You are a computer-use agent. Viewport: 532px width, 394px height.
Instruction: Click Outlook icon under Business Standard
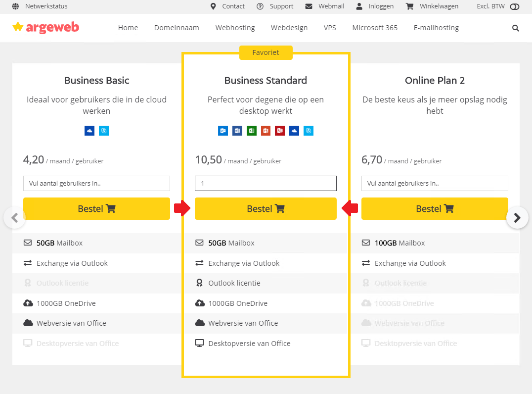click(x=223, y=131)
